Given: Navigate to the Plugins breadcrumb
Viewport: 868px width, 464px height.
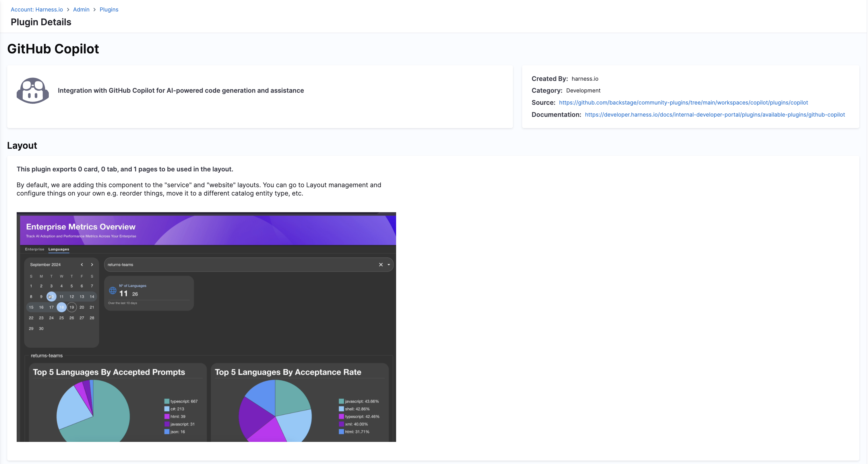Looking at the screenshot, I should pyautogui.click(x=108, y=9).
